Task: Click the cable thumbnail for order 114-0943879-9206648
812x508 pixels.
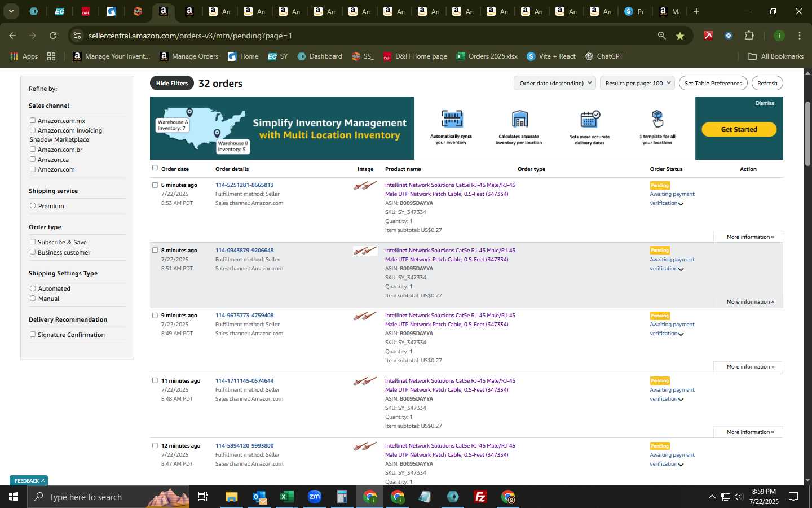Action: (365, 250)
